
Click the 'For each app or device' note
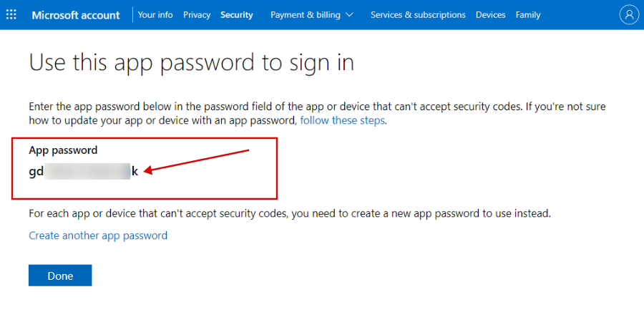tap(290, 213)
